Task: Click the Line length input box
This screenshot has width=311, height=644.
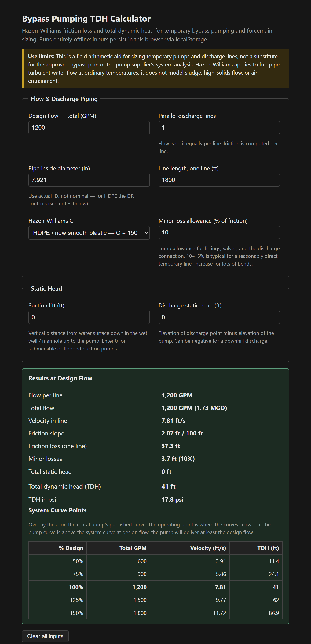Action: tap(219, 180)
